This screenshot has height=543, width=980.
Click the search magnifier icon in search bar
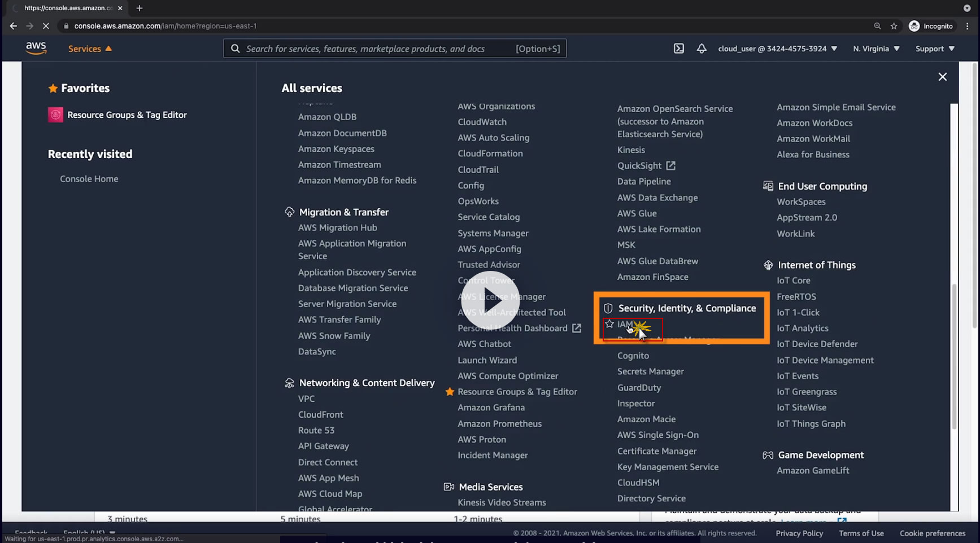(236, 49)
